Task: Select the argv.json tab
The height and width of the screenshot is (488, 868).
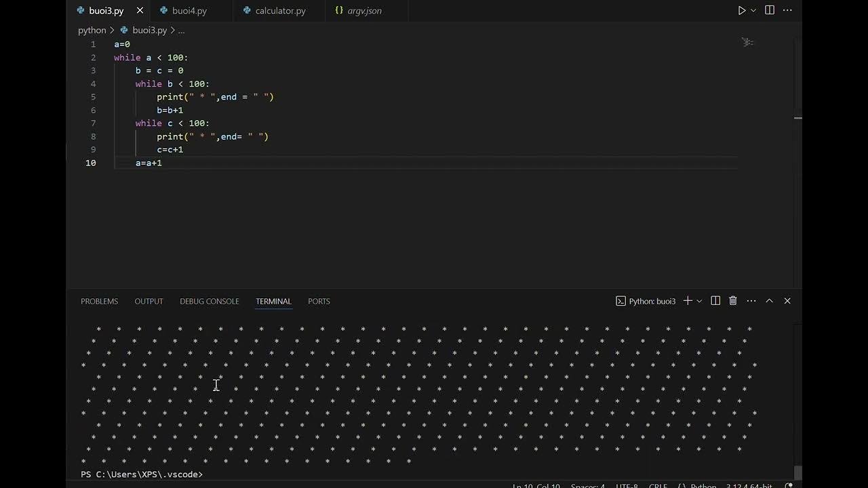Action: pos(364,11)
